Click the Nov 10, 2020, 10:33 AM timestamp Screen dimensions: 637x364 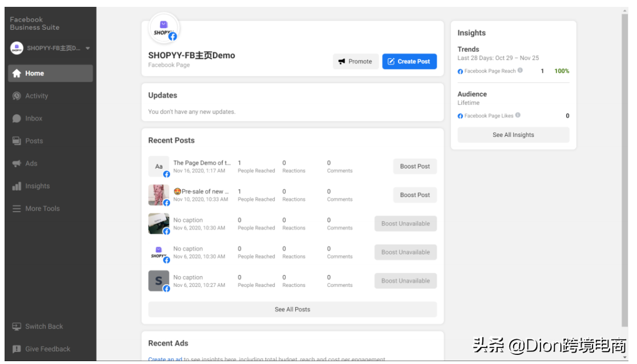[201, 199]
